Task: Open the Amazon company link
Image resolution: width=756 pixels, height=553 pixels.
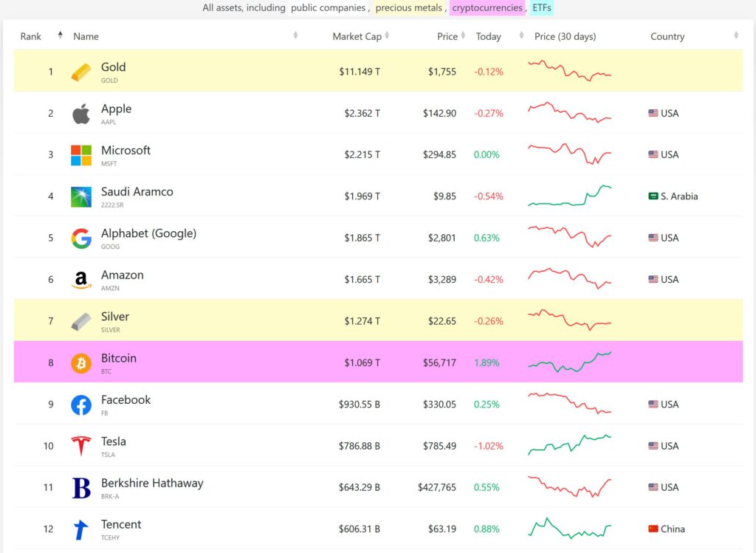Action: tap(122, 275)
